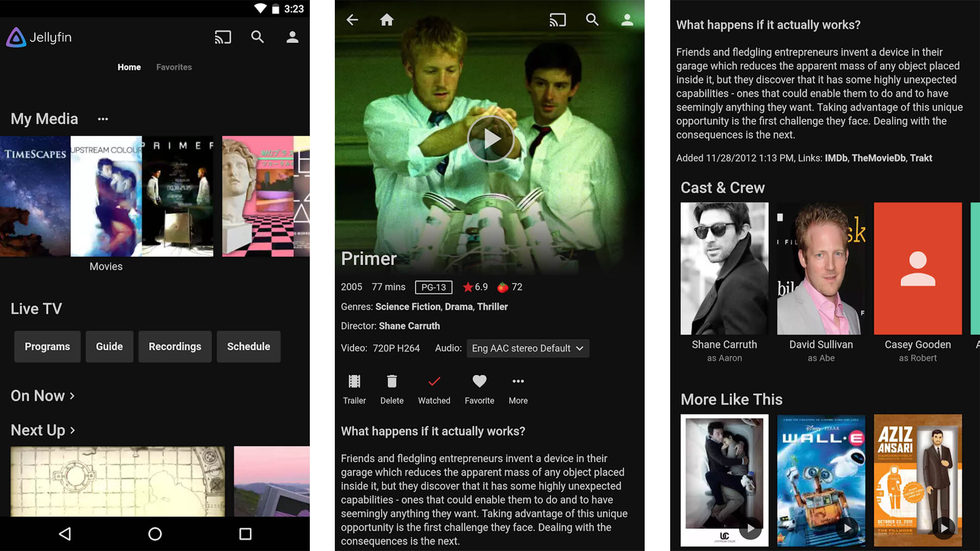This screenshot has height=551, width=980.
Task: Switch to the Favorites tab
Action: pos(174,67)
